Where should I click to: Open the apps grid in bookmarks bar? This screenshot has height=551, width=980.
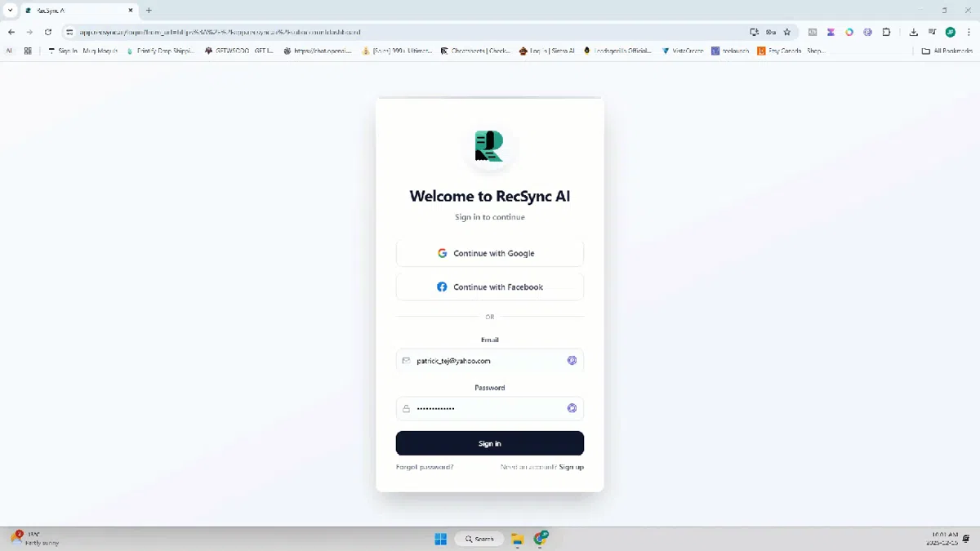point(28,51)
